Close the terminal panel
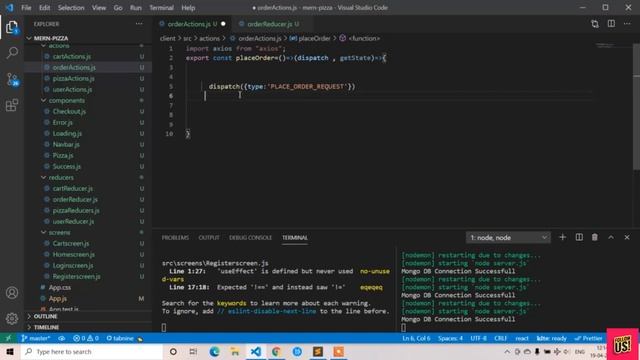This screenshot has width=640, height=360. click(x=627, y=237)
